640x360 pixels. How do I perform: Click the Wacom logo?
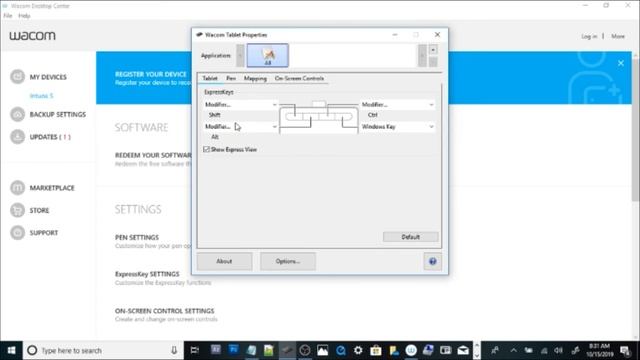coord(33,36)
